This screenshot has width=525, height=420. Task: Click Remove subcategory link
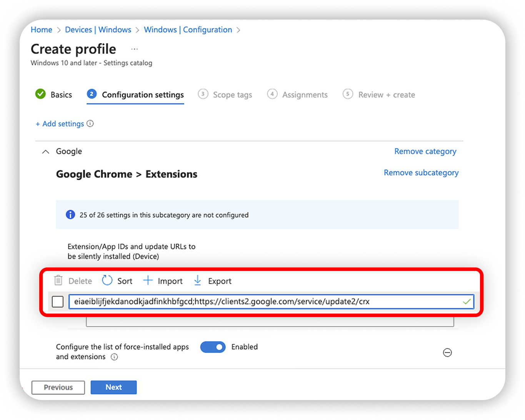pyautogui.click(x=421, y=173)
